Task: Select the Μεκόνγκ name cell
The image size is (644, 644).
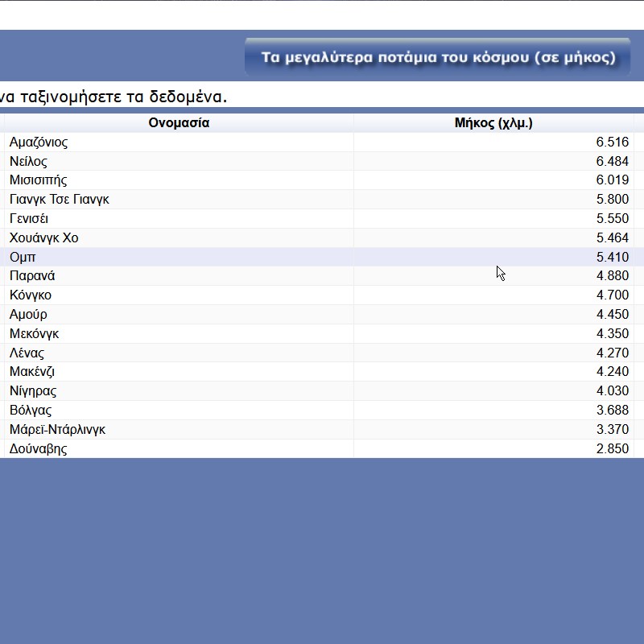Action: pyautogui.click(x=179, y=333)
